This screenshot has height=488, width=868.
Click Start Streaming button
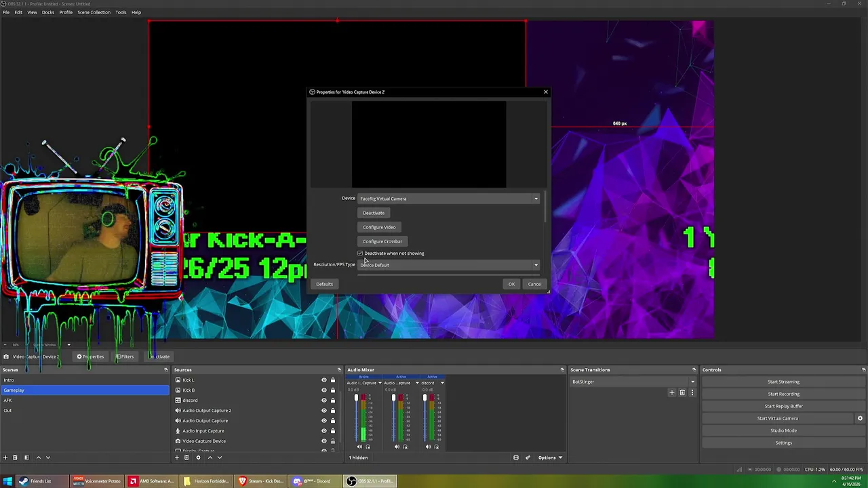(x=783, y=382)
